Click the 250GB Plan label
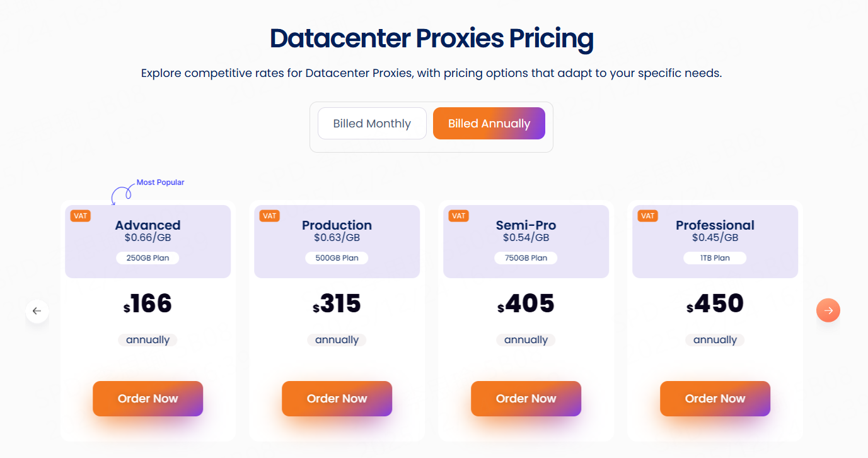 pos(148,258)
